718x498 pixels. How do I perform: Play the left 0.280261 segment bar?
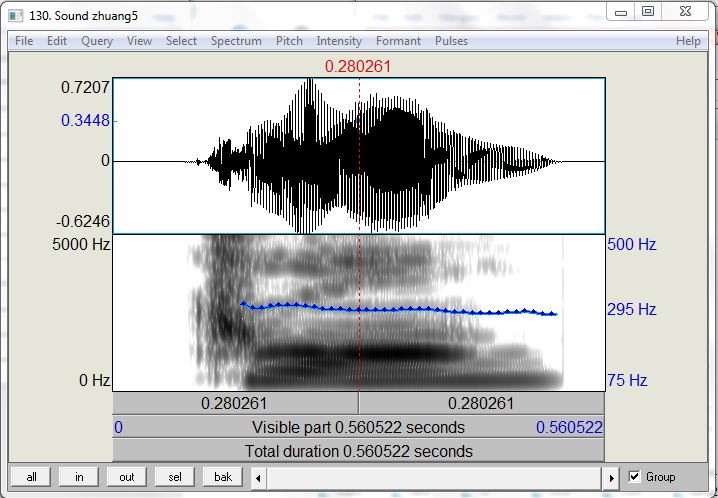(235, 404)
